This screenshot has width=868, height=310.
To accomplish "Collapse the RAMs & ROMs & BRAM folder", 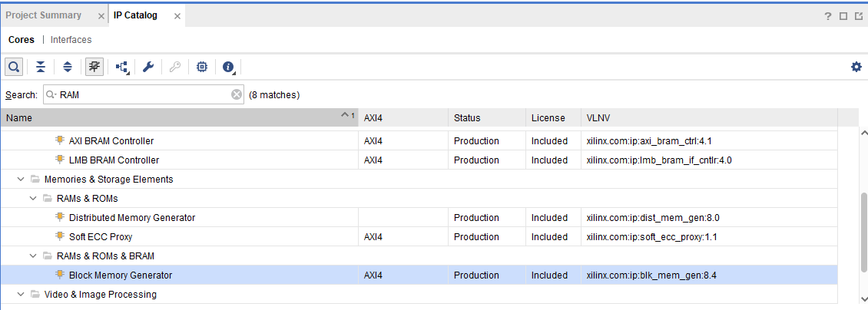I will 33,256.
